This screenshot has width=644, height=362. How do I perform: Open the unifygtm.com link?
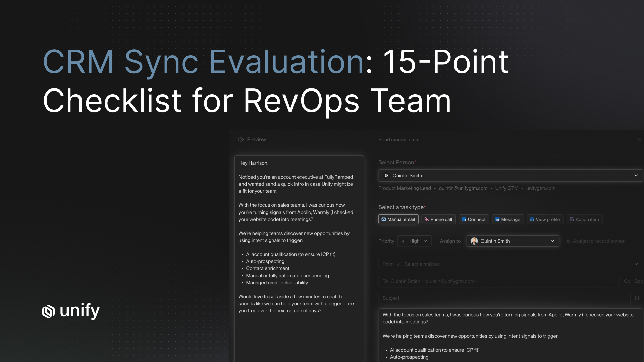point(541,188)
